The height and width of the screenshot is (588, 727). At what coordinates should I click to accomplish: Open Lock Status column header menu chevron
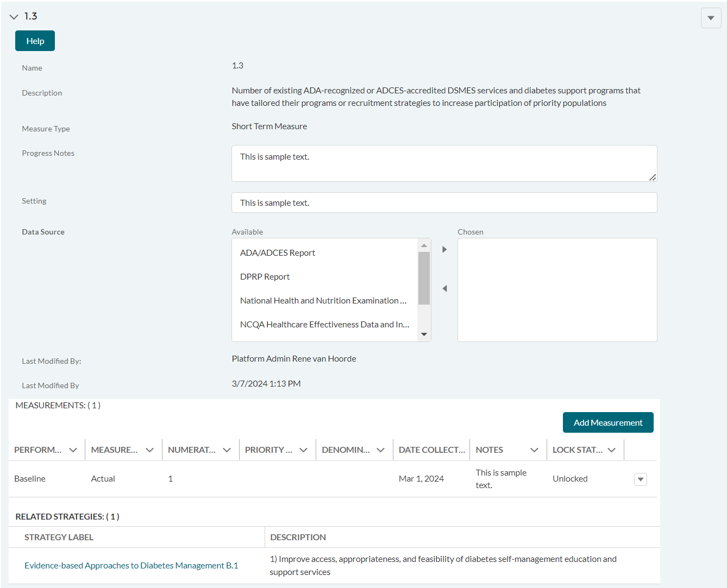[x=612, y=450]
